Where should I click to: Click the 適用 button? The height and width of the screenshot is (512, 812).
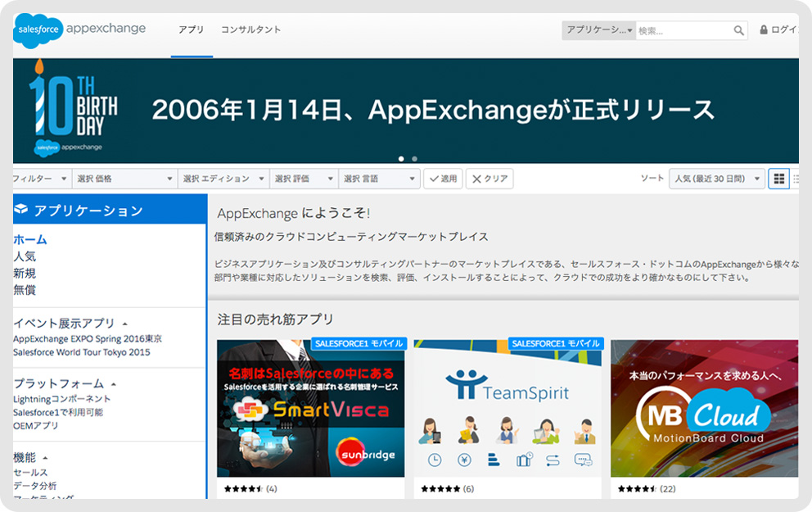click(443, 179)
